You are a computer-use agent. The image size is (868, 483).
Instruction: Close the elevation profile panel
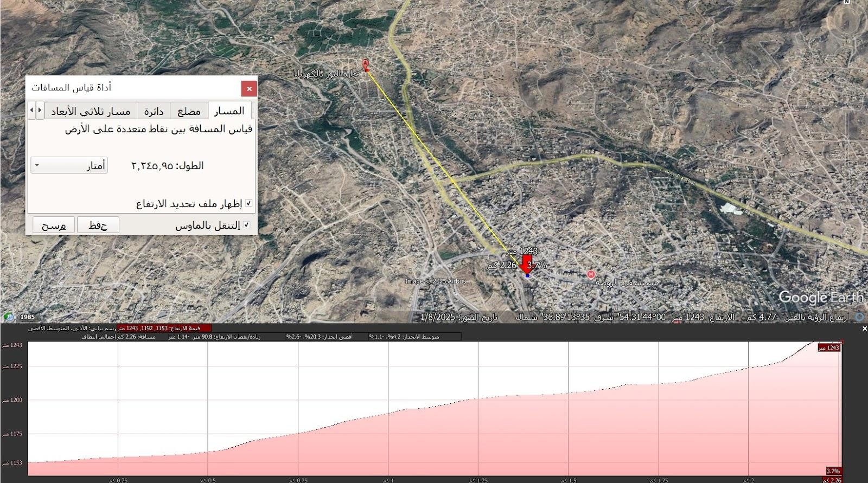(864, 329)
